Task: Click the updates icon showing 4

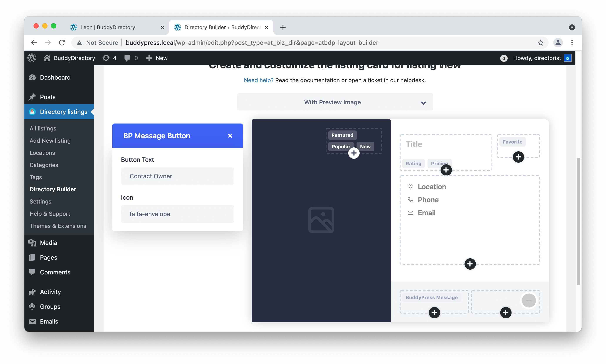Action: (109, 58)
